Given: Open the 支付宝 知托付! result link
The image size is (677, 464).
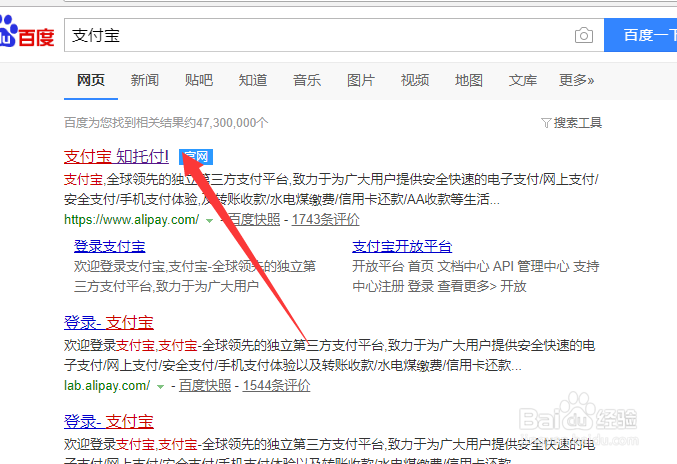Looking at the screenshot, I should pyautogui.click(x=116, y=156).
